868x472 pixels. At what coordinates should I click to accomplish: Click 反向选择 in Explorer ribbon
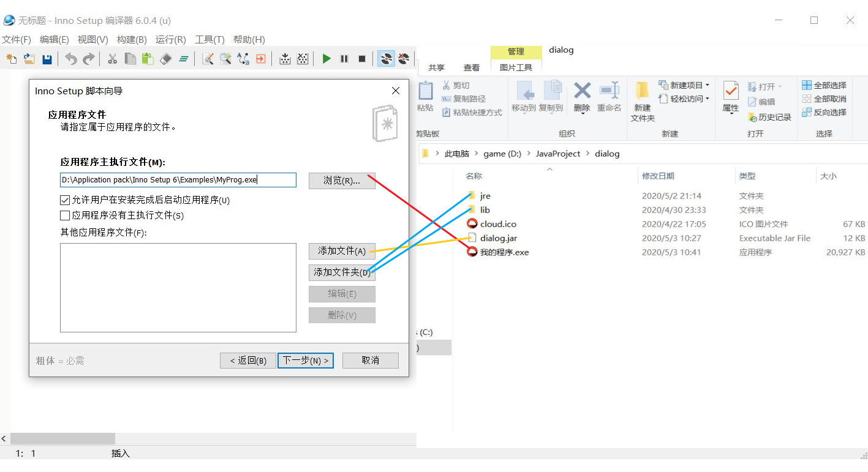[x=825, y=112]
